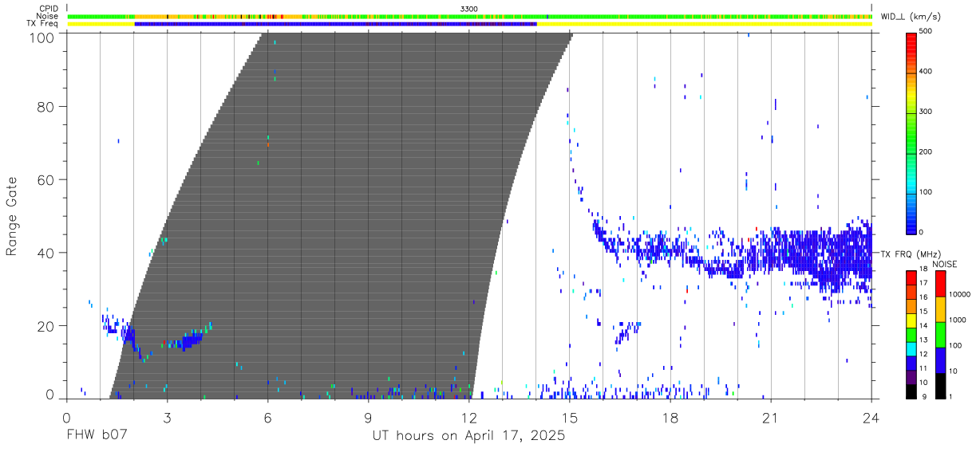Click the UT hours on April 17, 2025 label

468,436
